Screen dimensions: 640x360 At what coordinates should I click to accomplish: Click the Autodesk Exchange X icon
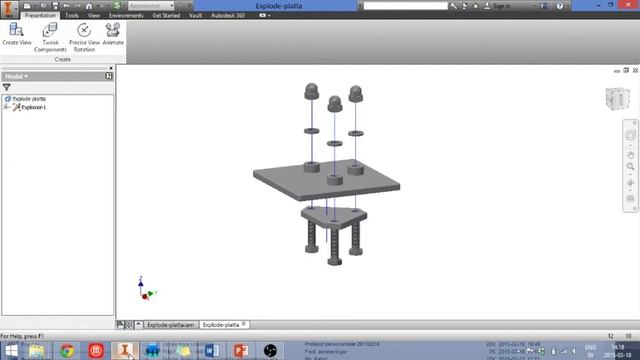point(544,6)
